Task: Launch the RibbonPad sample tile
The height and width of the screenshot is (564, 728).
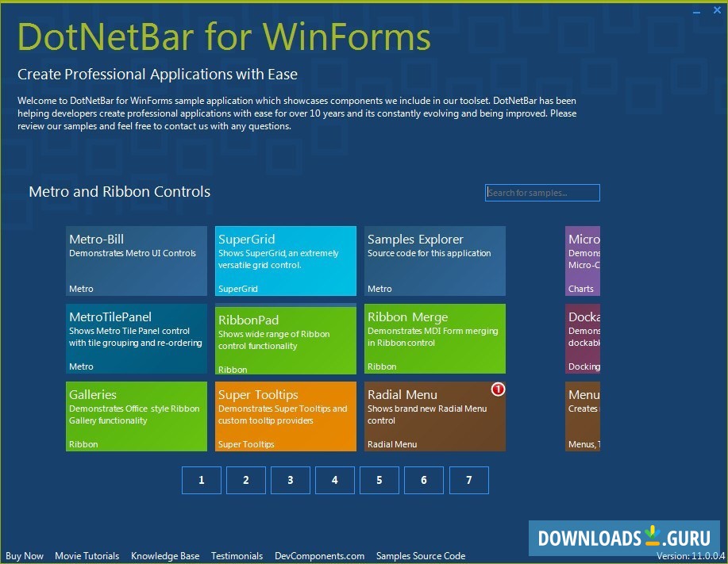Action: point(286,340)
